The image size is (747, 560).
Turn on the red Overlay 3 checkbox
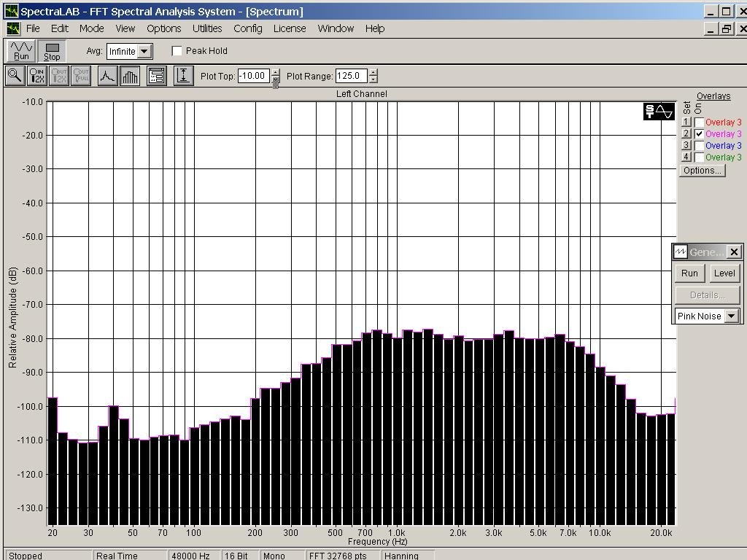pos(699,122)
